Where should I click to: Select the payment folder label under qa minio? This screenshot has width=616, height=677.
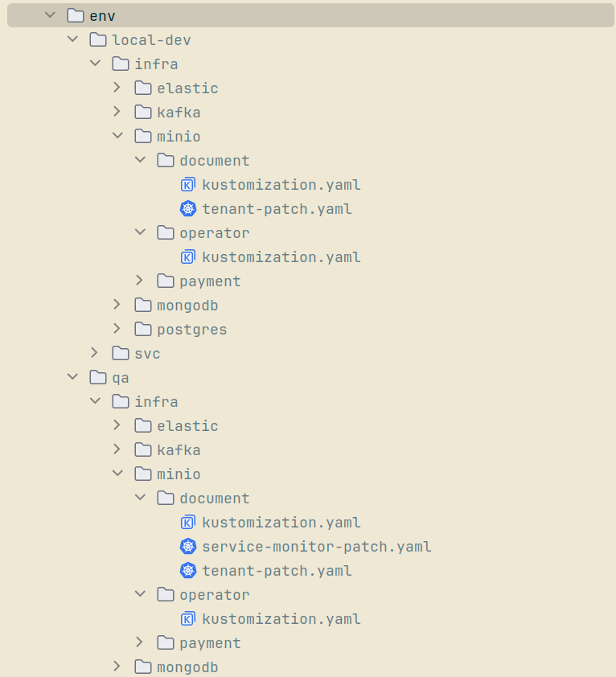[x=210, y=643]
